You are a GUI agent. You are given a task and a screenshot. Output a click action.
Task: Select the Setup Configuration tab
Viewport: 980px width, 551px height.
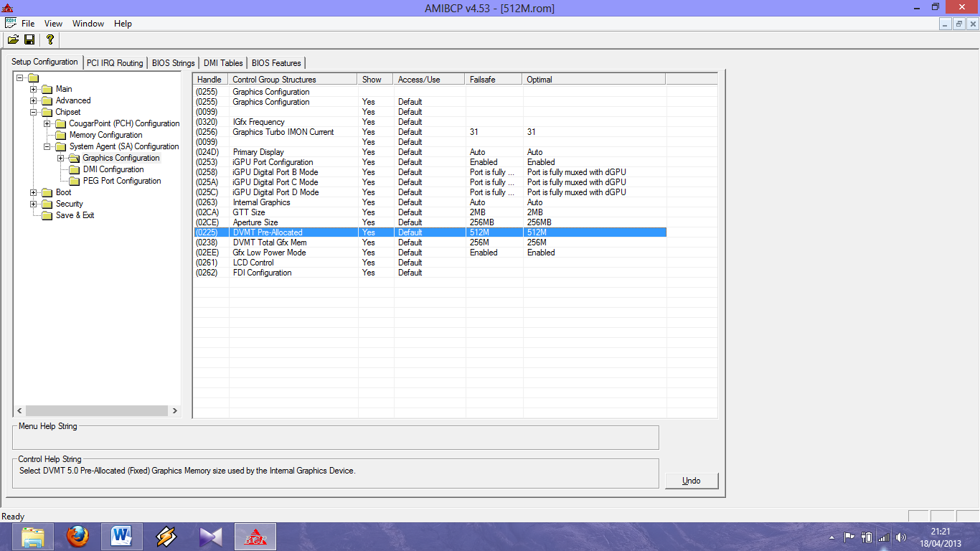[x=44, y=62]
